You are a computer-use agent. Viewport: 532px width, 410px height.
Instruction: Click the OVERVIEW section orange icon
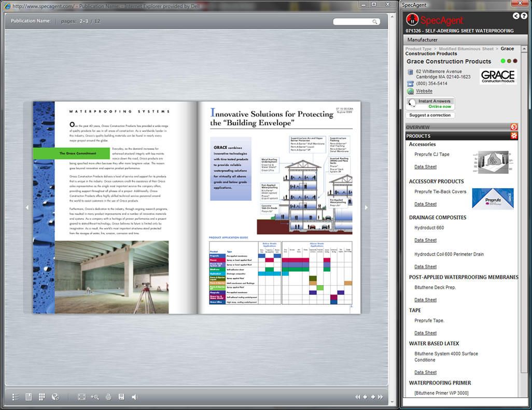coord(514,127)
